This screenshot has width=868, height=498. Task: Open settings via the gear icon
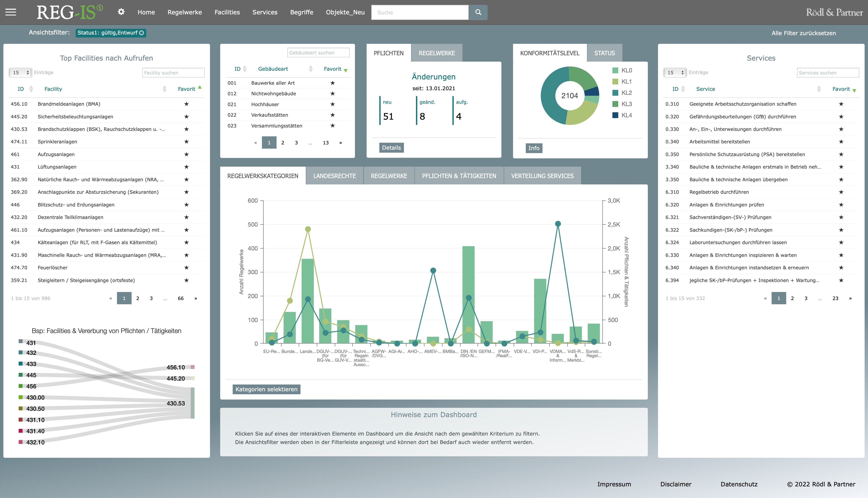121,12
